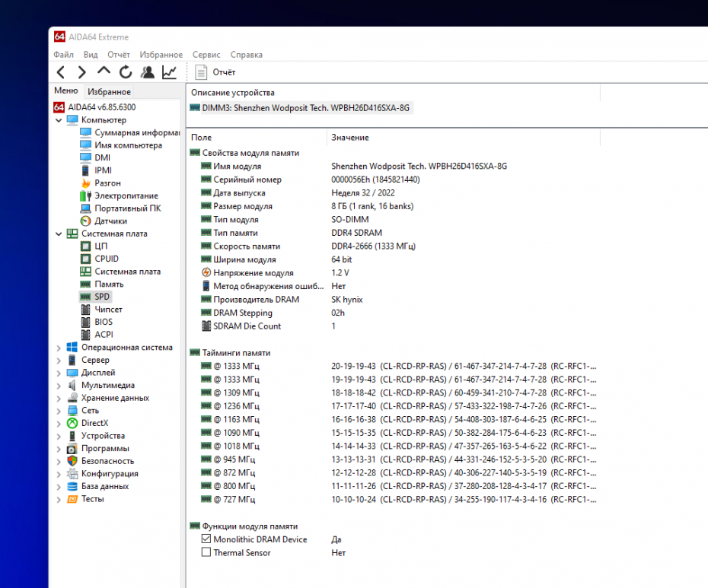Go up one level with the Up arrow
The image size is (708, 588).
(104, 72)
